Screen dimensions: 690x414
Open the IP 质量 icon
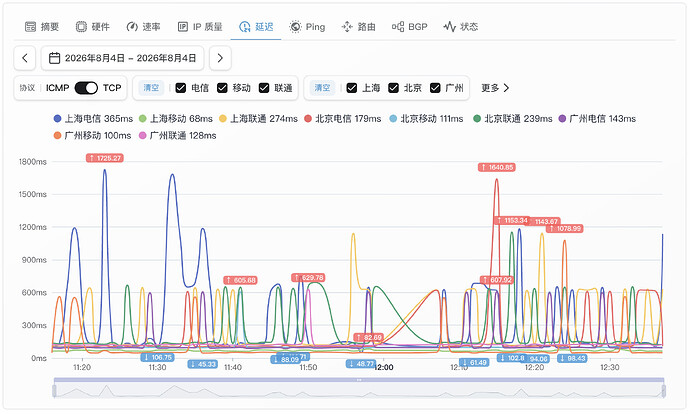click(183, 27)
